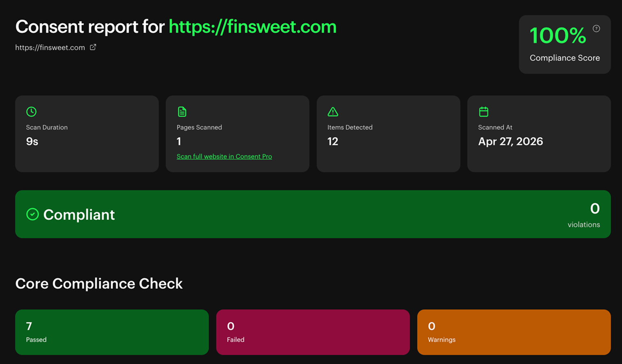
Task: Open the Scan full website in Consent Pro link
Action: (x=224, y=156)
